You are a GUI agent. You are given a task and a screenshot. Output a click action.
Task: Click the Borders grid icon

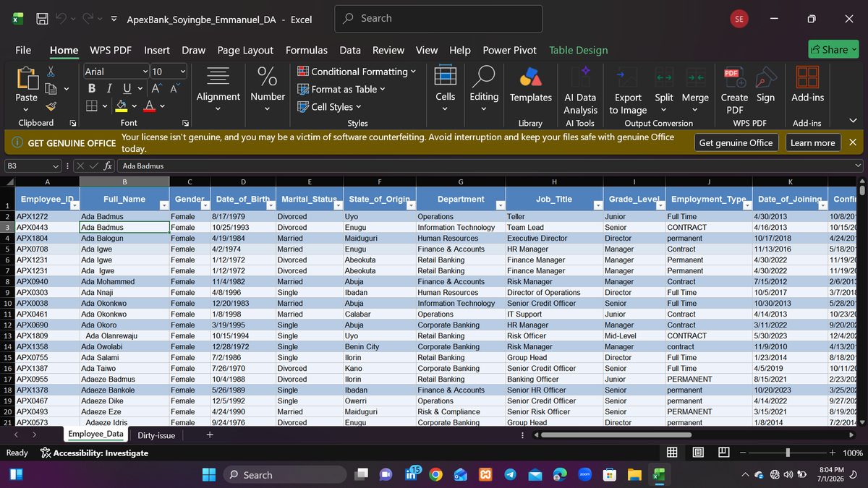(93, 106)
